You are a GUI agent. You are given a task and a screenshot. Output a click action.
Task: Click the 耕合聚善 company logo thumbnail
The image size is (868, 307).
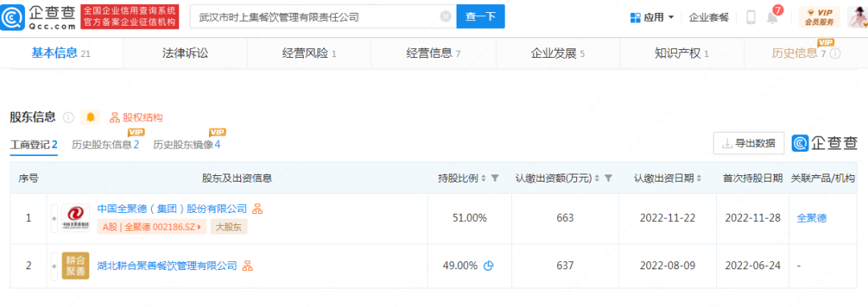click(76, 265)
